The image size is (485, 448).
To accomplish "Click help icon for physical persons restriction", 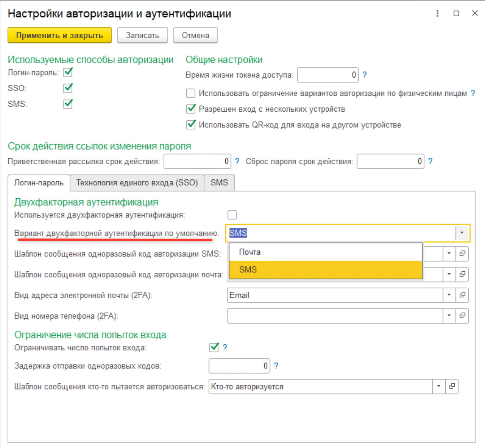I will coord(473,93).
